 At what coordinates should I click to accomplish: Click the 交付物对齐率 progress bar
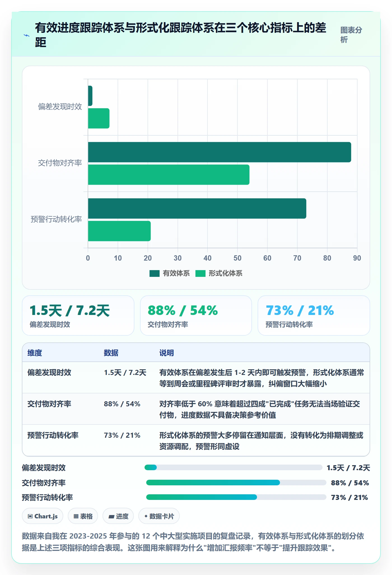[x=236, y=483]
